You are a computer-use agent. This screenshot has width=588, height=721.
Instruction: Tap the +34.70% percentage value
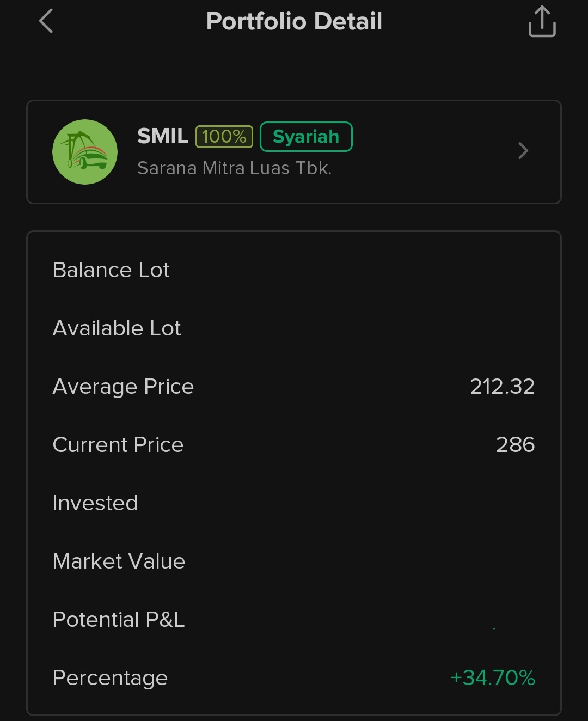[x=493, y=678]
